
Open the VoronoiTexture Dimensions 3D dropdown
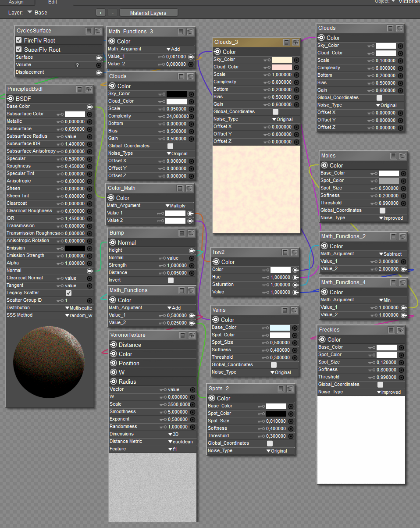pyautogui.click(x=173, y=434)
